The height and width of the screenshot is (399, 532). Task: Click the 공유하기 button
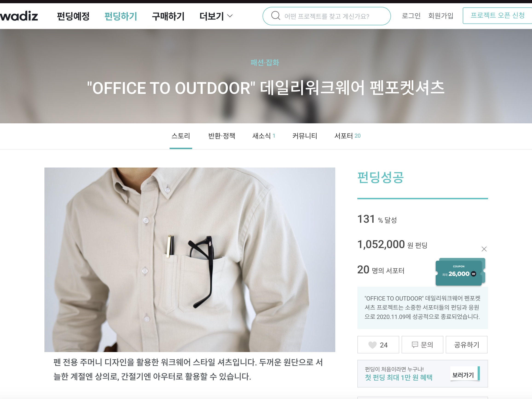[x=467, y=345]
